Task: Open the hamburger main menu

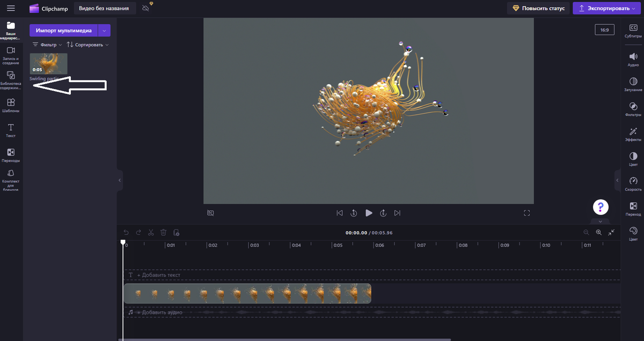Action: [11, 9]
